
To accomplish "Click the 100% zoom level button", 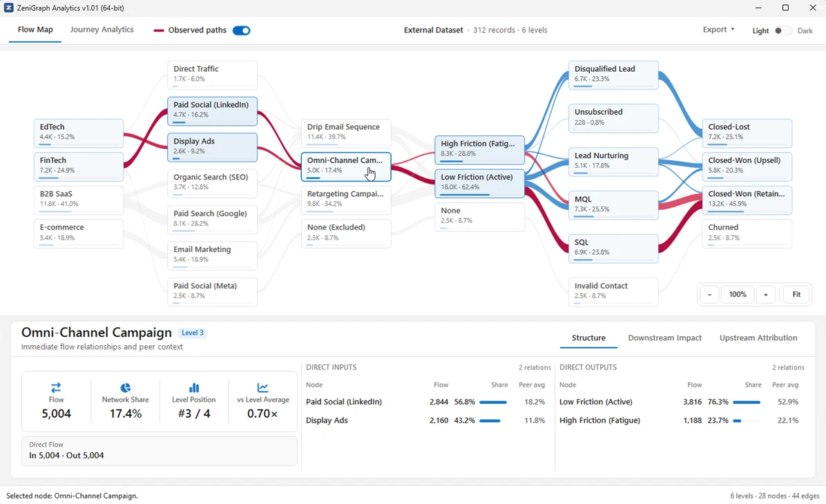I will [738, 294].
